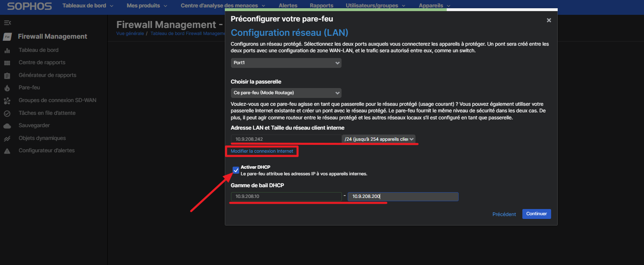Open the Rapports menu item
This screenshot has width=644, height=265.
[x=321, y=6]
